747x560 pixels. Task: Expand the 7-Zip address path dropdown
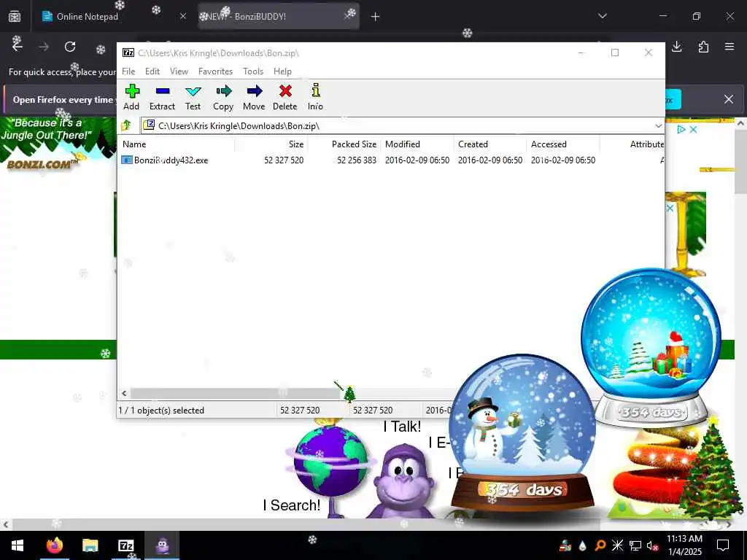click(659, 125)
